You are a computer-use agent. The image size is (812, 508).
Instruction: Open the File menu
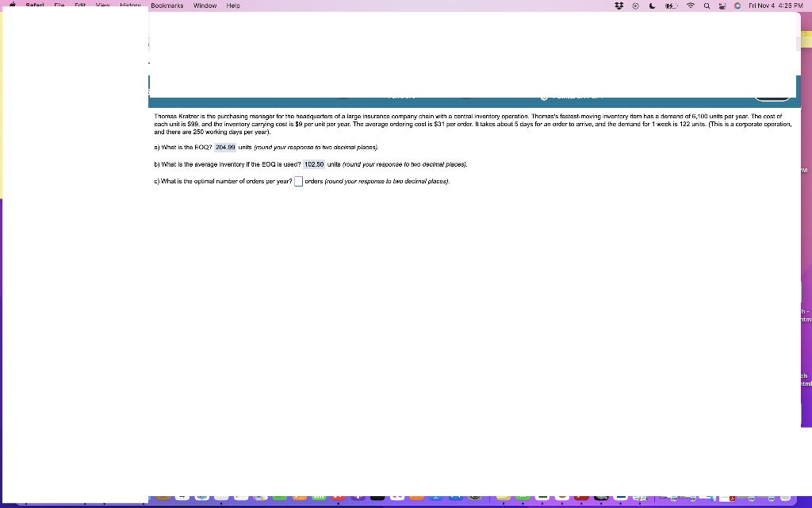pyautogui.click(x=59, y=5)
